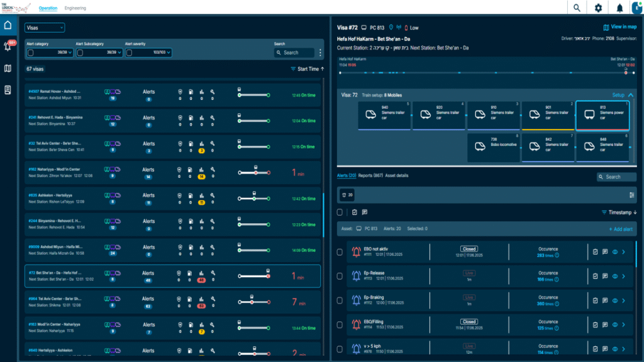Open the alert filter settings sliders icon

[x=631, y=195]
